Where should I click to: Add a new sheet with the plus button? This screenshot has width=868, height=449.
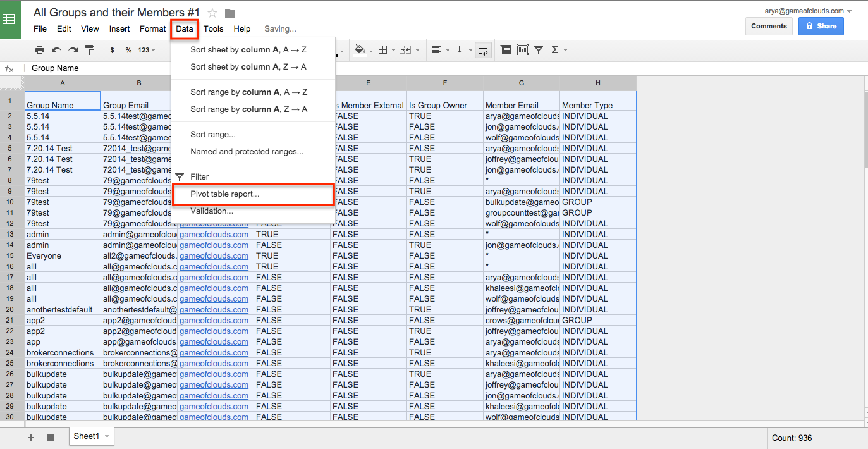[x=31, y=438]
